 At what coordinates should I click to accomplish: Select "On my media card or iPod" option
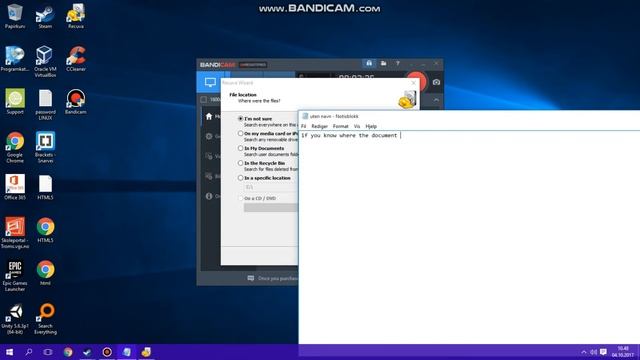(240, 133)
